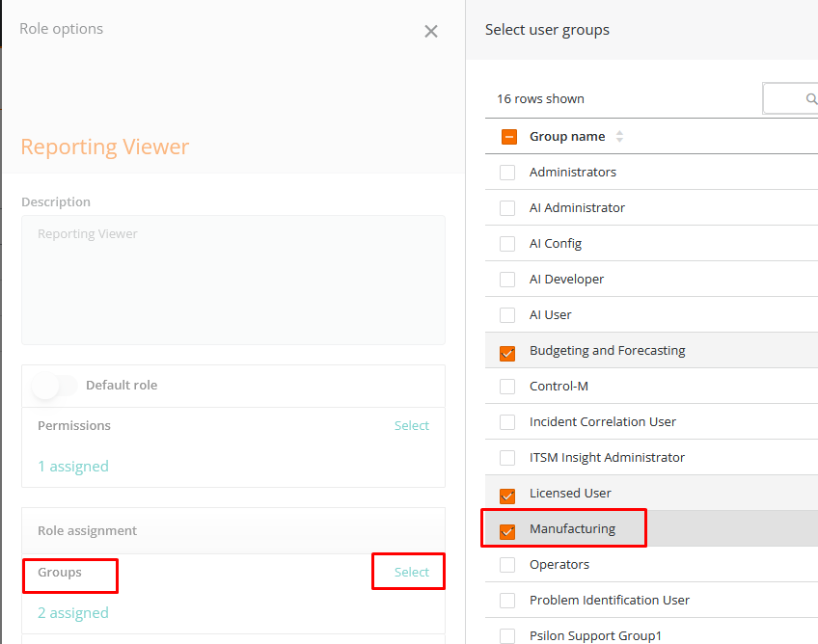Click Select link for Groups
This screenshot has height=644, width=818.
point(411,572)
